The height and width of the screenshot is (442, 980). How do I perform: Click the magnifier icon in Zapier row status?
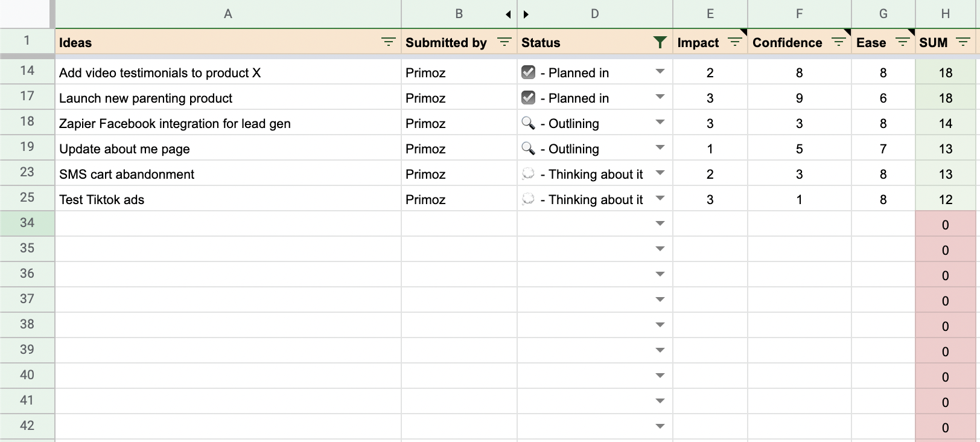point(528,123)
